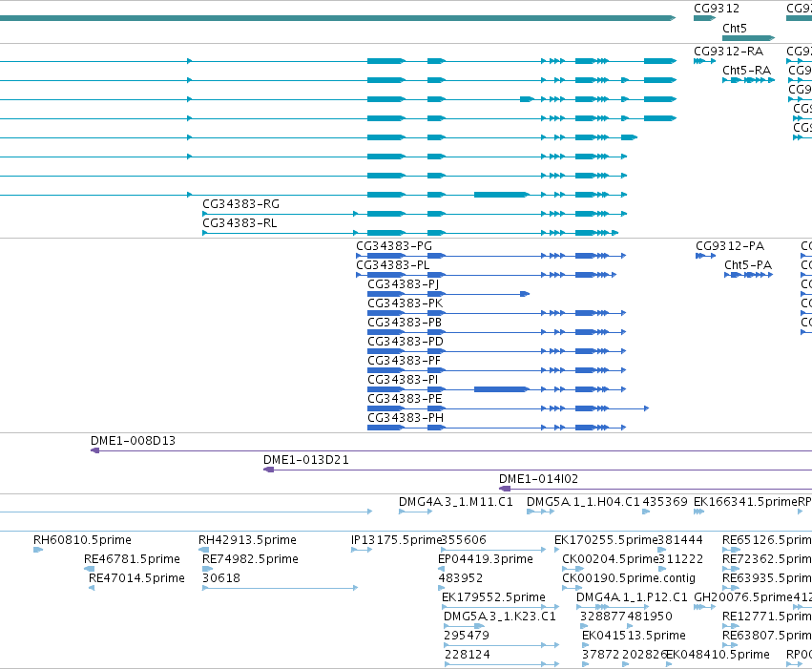Open the CK00190.5prime.contig label
The image size is (812, 669).
pos(629,578)
